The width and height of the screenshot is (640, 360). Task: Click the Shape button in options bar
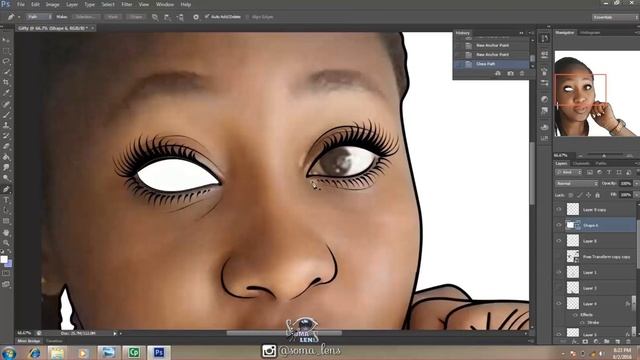(136, 17)
